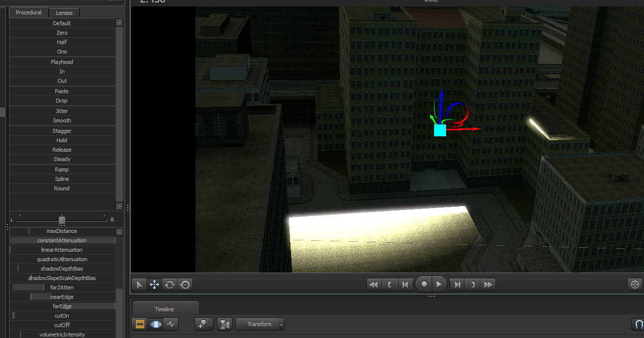Toggle the camera target icon beside playback bar
Screen dimensions: 644x338
click(635, 284)
